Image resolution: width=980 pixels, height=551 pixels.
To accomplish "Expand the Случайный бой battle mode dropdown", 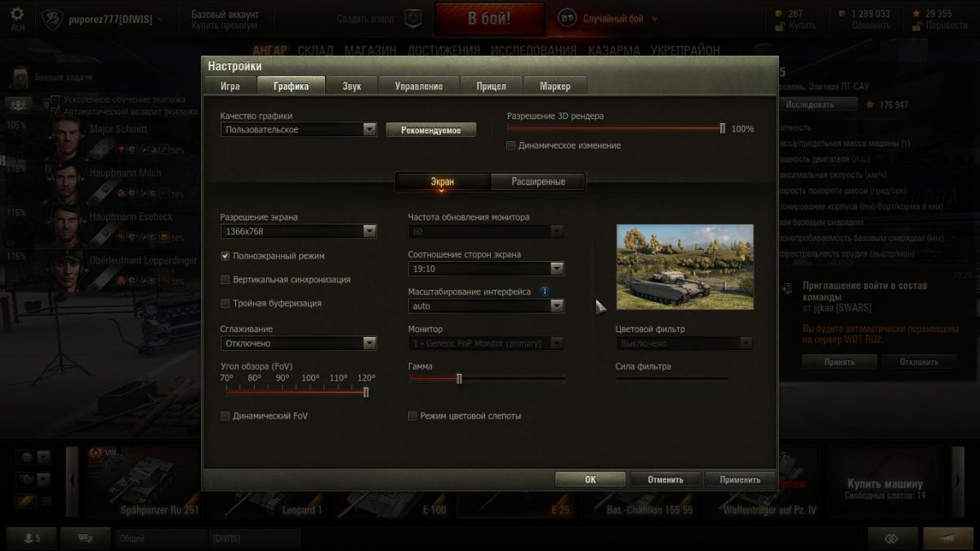I will coord(655,19).
